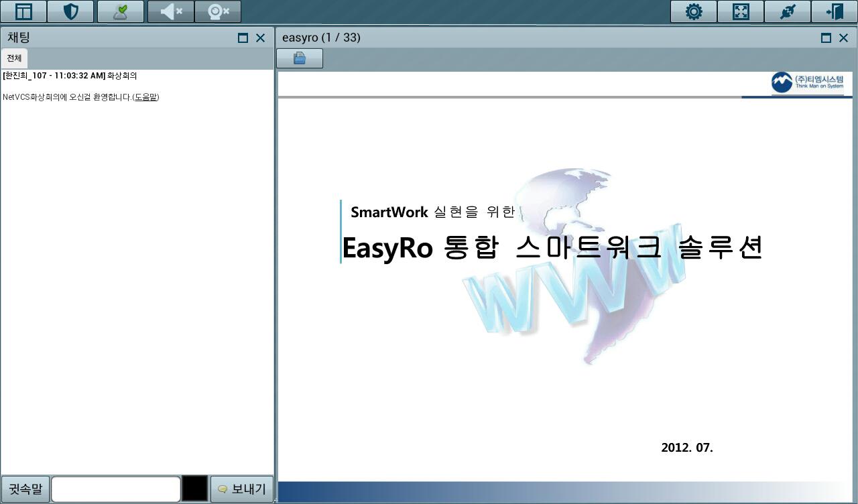Click the 귓속말 whisper button
858x504 pixels.
[x=25, y=489]
